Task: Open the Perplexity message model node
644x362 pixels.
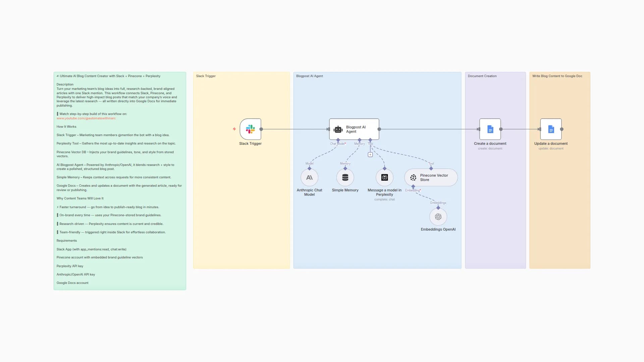Action: (384, 177)
